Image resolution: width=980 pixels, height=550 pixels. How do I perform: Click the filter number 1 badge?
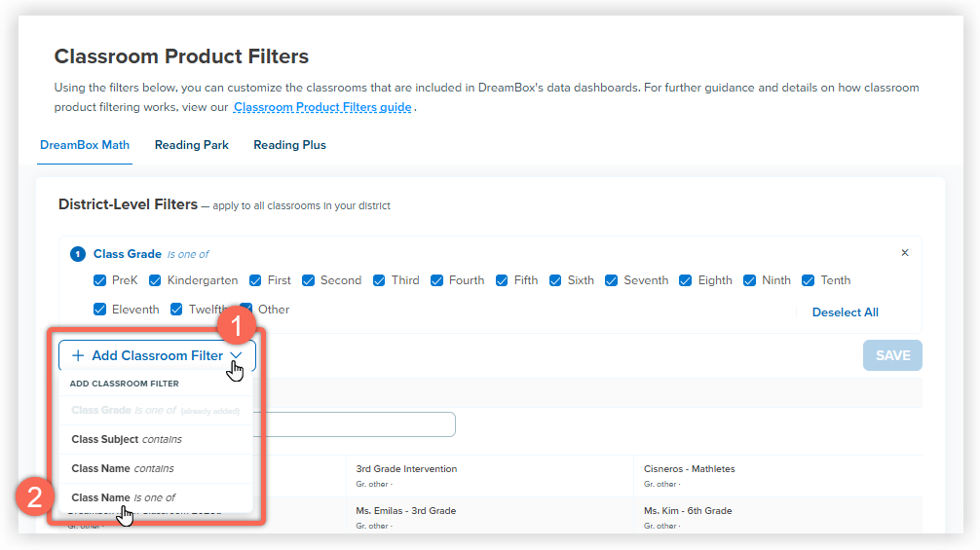tap(78, 254)
